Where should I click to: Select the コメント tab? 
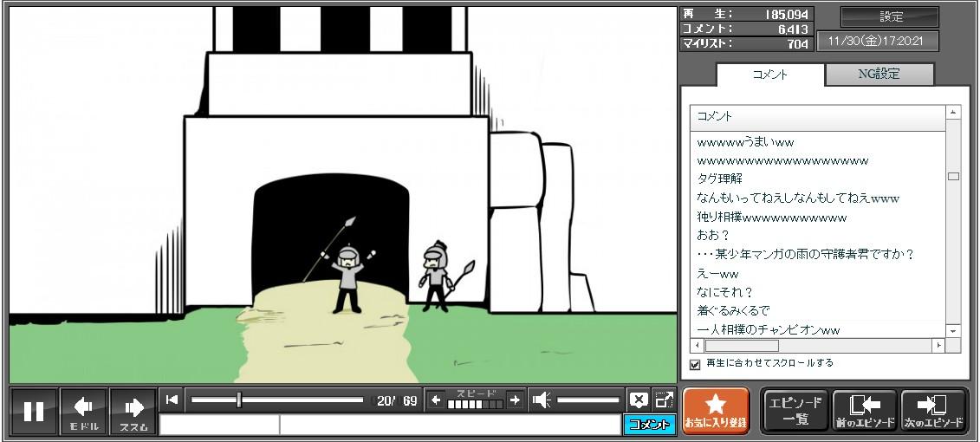(x=769, y=75)
